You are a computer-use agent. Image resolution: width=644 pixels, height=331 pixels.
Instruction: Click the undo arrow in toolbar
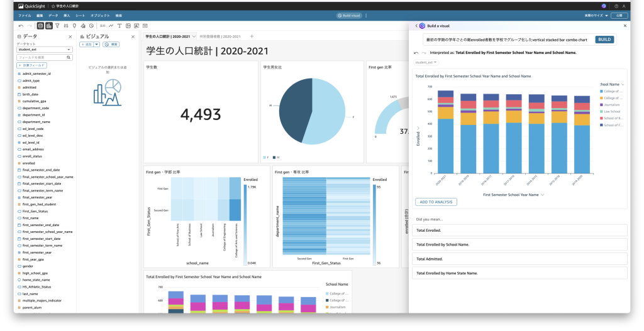coord(21,26)
